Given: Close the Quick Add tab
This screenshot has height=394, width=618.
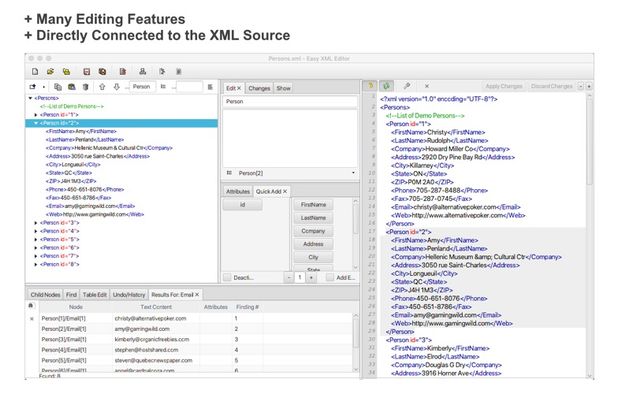Looking at the screenshot, I should click(285, 191).
